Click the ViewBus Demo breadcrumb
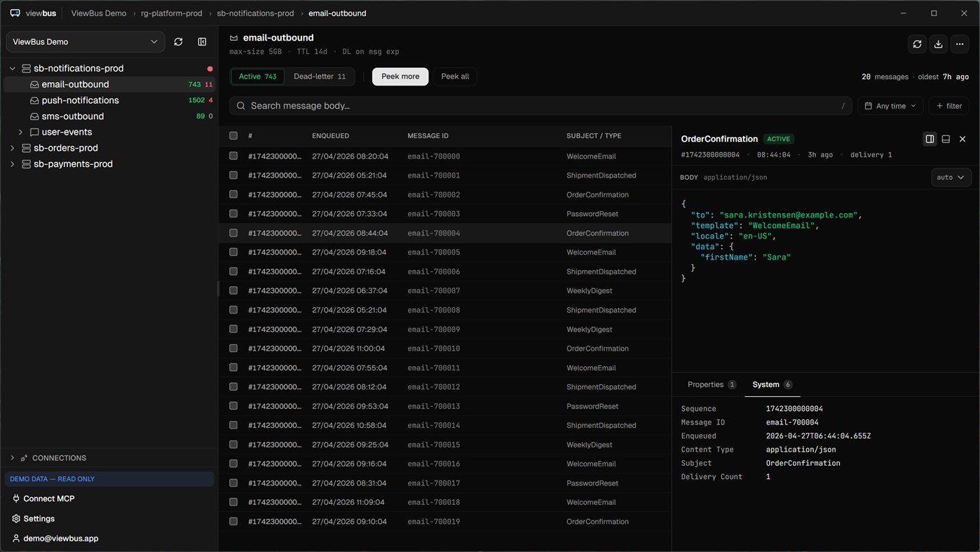Screen dimensions: 980x552 point(99,13)
